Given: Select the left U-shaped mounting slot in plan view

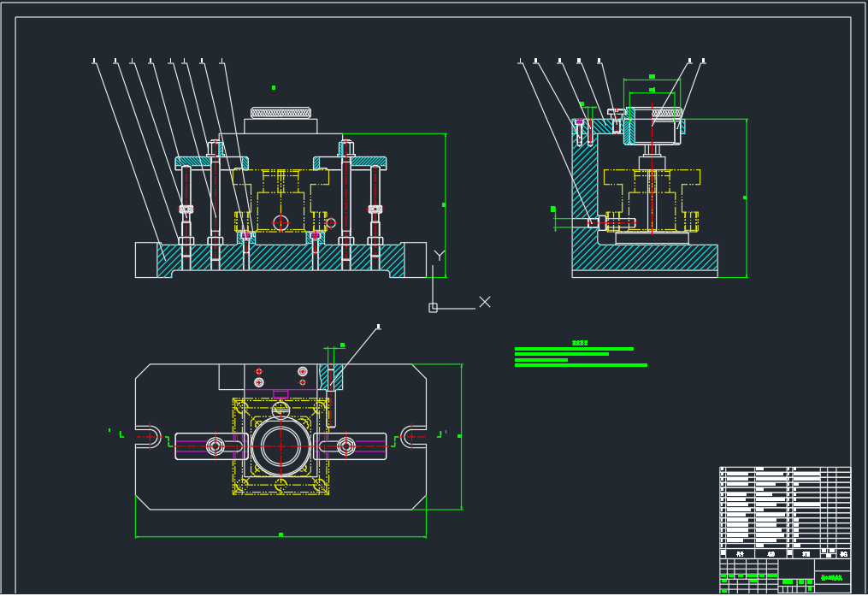Looking at the screenshot, I should pos(148,437).
